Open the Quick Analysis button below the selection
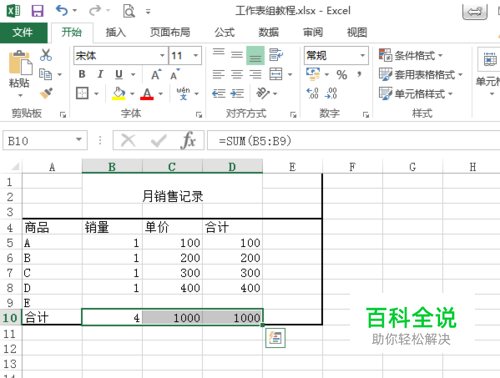Image resolution: width=500 pixels, height=378 pixels. pyautogui.click(x=275, y=338)
